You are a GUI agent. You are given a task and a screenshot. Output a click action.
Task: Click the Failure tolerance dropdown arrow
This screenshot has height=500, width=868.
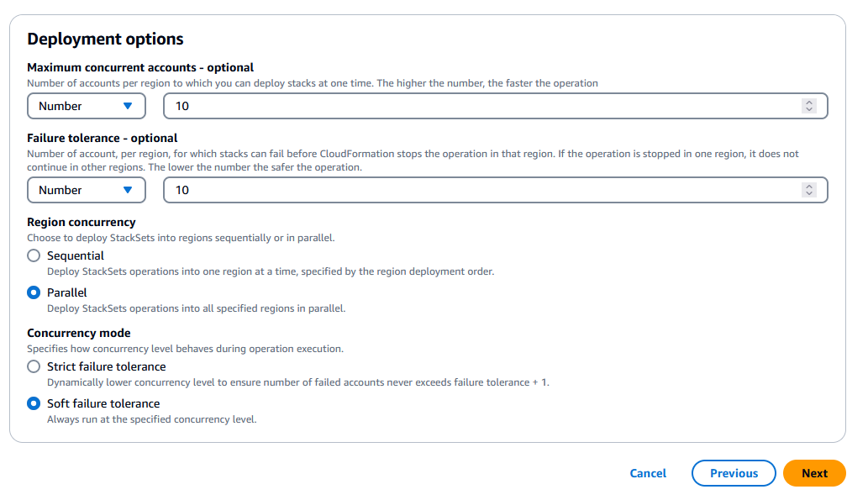click(128, 190)
